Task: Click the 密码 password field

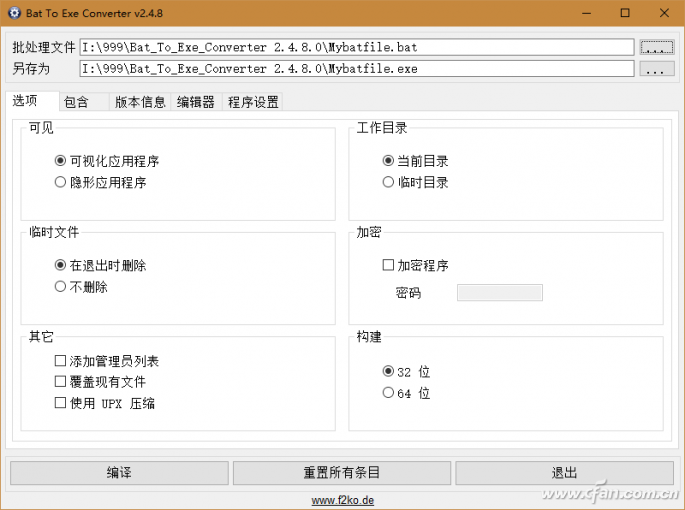Action: pyautogui.click(x=500, y=292)
